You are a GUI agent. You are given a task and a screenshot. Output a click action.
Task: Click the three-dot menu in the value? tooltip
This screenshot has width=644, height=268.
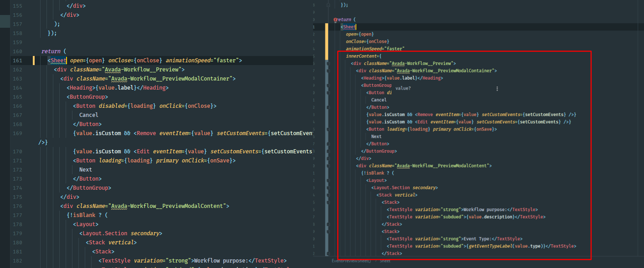coord(497,89)
